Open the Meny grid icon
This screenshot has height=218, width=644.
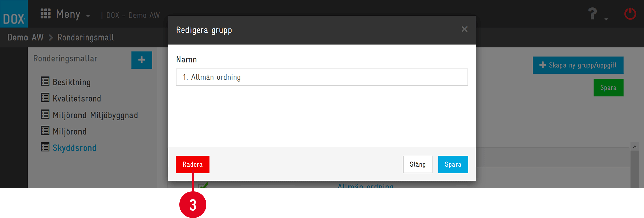(45, 14)
